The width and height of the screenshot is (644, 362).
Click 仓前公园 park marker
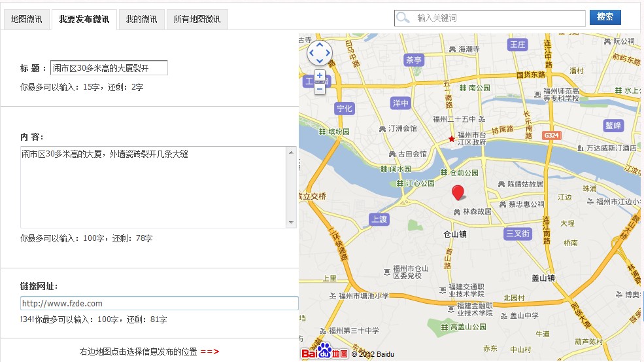[x=460, y=173]
